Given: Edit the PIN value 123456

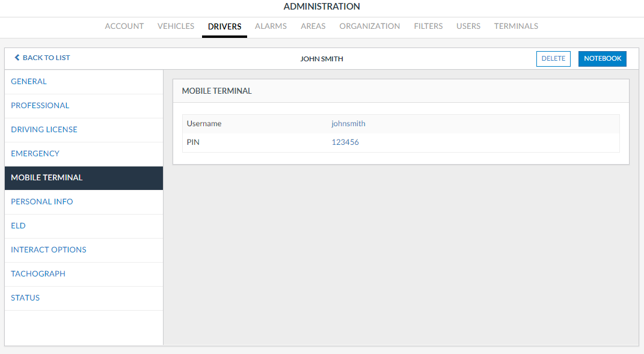Looking at the screenshot, I should pyautogui.click(x=345, y=142).
